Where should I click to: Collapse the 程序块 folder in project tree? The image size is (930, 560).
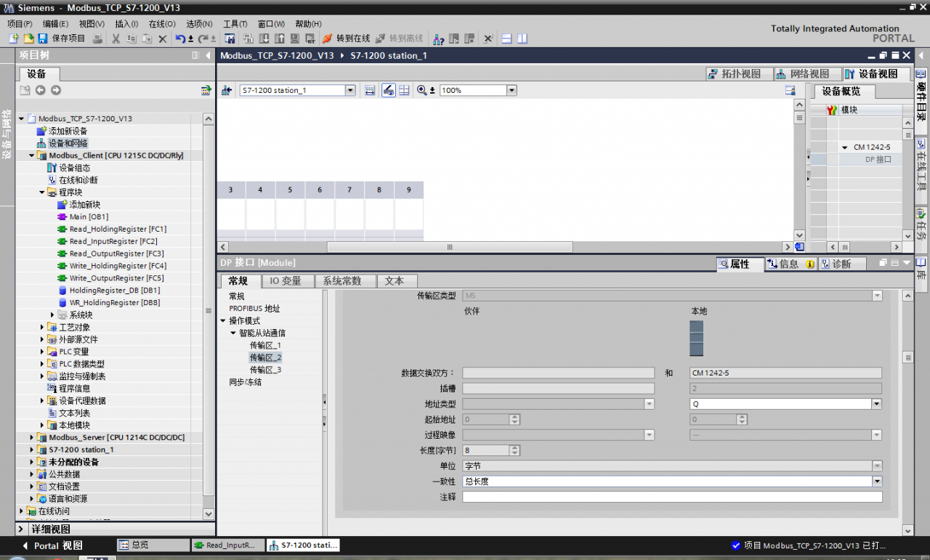pos(42,192)
